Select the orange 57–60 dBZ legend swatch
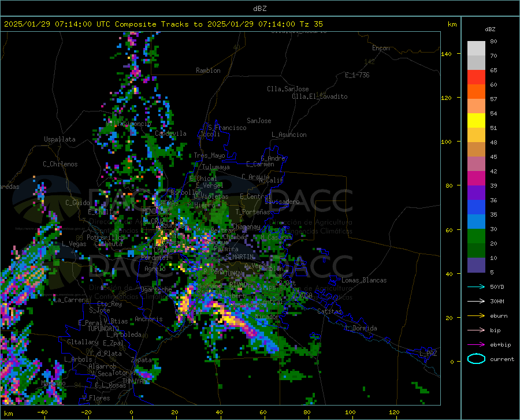 pos(476,92)
